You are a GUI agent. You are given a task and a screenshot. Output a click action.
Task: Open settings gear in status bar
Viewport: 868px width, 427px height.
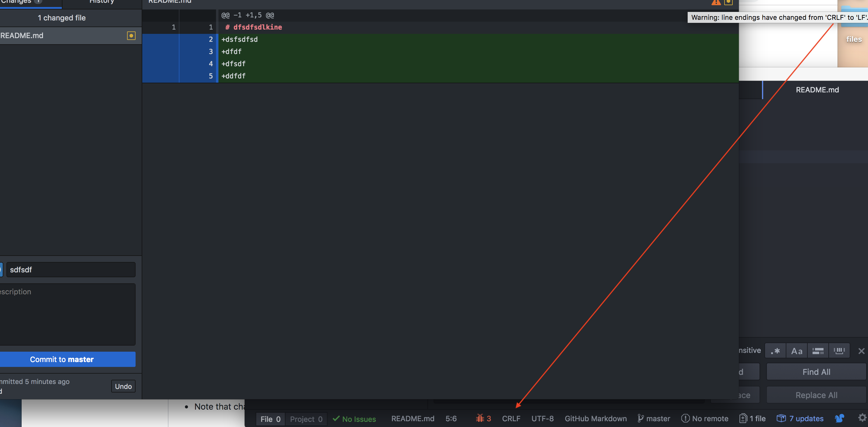click(862, 418)
